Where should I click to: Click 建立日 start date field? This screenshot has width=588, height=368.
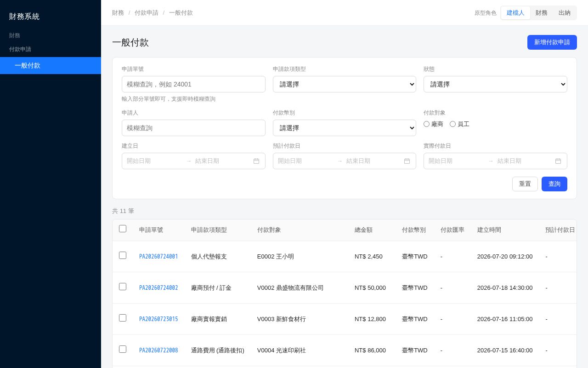(154, 161)
